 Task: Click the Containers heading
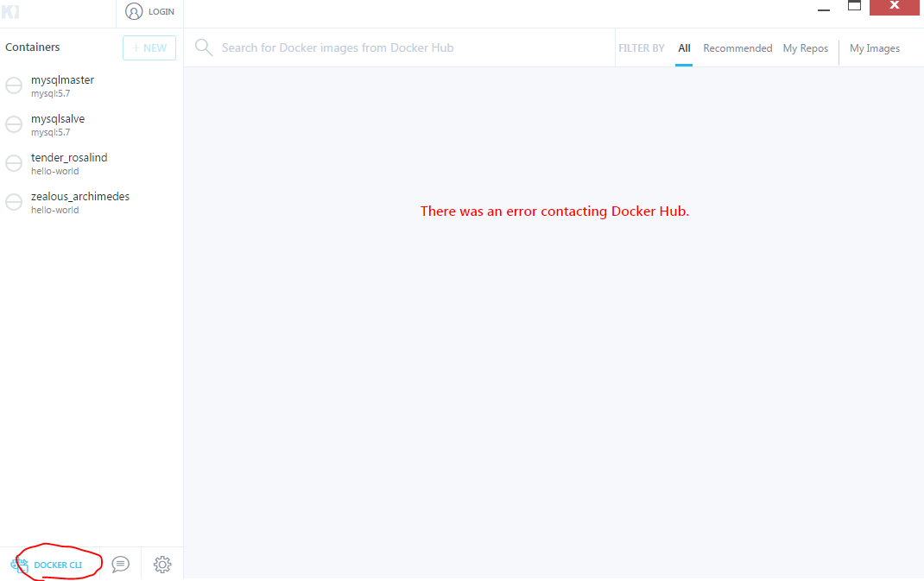pyautogui.click(x=33, y=47)
